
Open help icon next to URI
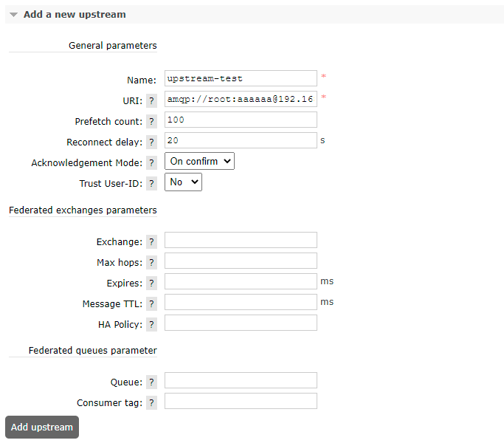(151, 100)
